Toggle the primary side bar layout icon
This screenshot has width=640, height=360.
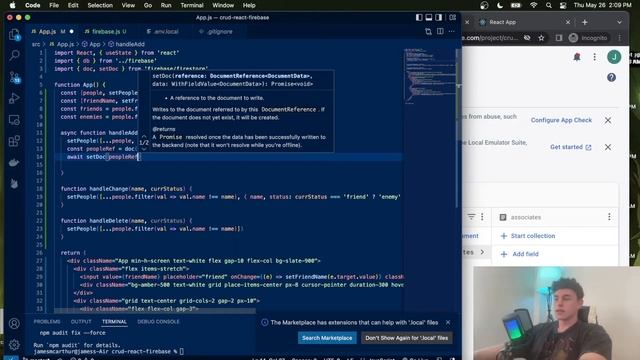pyautogui.click(x=419, y=18)
